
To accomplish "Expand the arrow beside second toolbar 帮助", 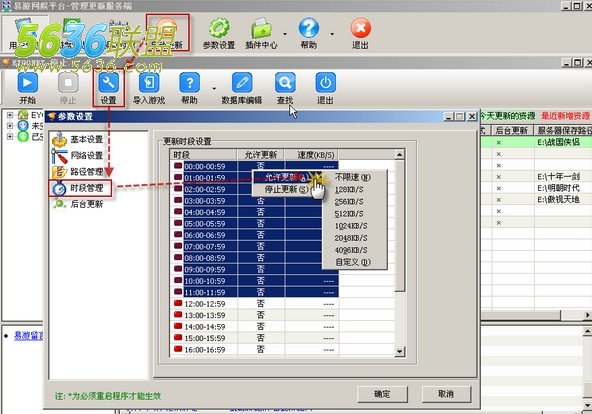I will (214, 89).
